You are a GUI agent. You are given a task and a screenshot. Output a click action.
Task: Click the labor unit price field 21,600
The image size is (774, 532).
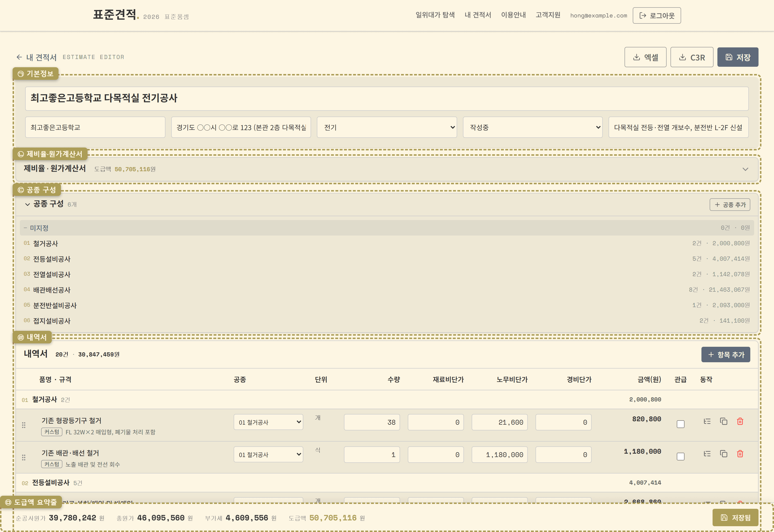click(x=499, y=422)
